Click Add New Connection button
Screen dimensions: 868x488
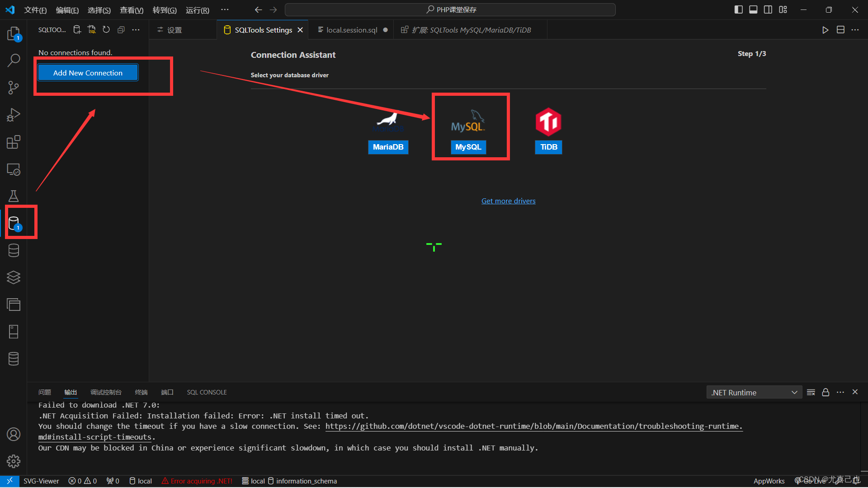88,73
